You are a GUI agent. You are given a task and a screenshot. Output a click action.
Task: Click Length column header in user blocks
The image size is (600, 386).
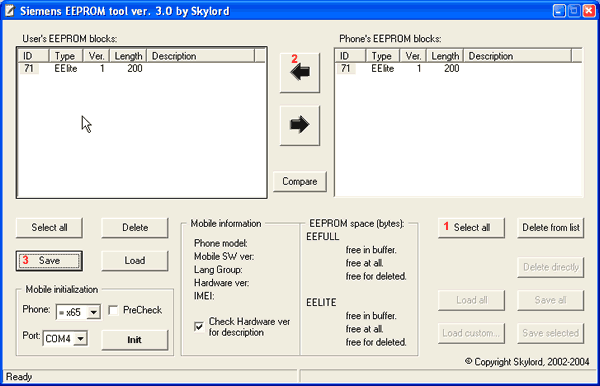pyautogui.click(x=128, y=56)
